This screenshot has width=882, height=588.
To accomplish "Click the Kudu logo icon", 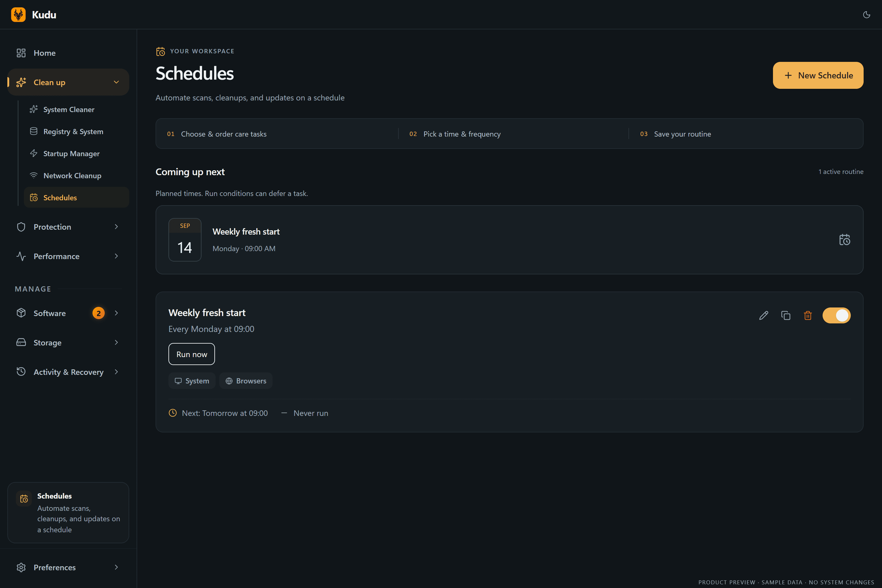I will coord(18,15).
